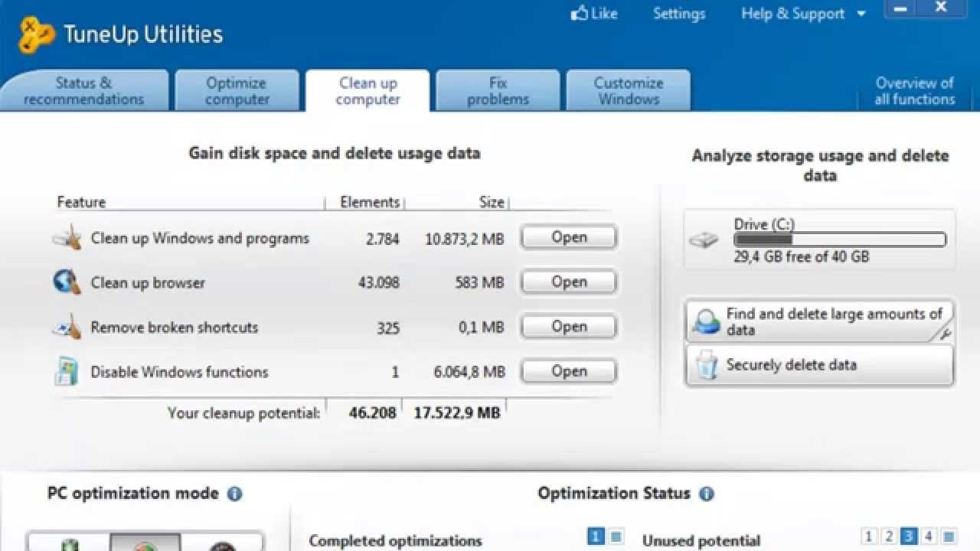Screen dimensions: 980x551
Task: Click the Remove broken shortcuts icon
Action: click(67, 327)
